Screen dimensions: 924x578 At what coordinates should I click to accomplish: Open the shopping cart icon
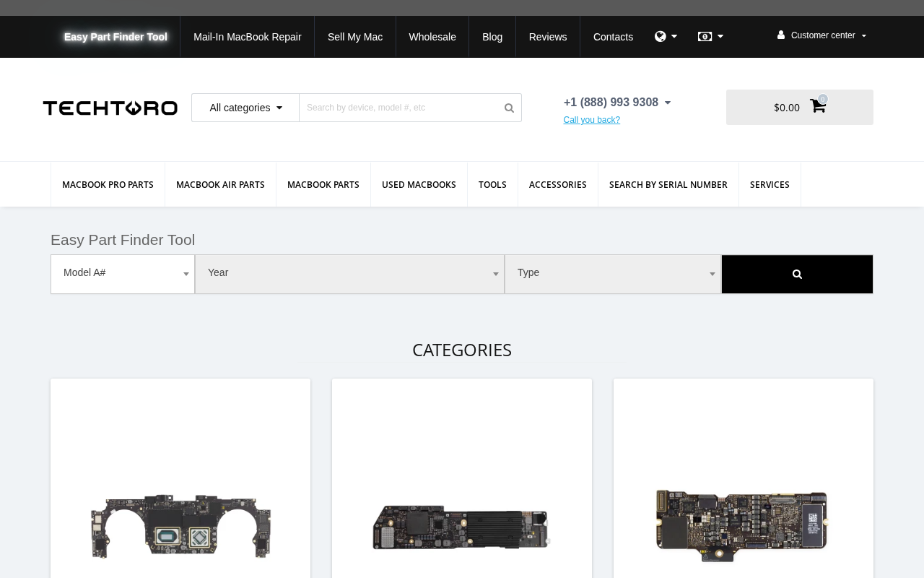coord(818,106)
